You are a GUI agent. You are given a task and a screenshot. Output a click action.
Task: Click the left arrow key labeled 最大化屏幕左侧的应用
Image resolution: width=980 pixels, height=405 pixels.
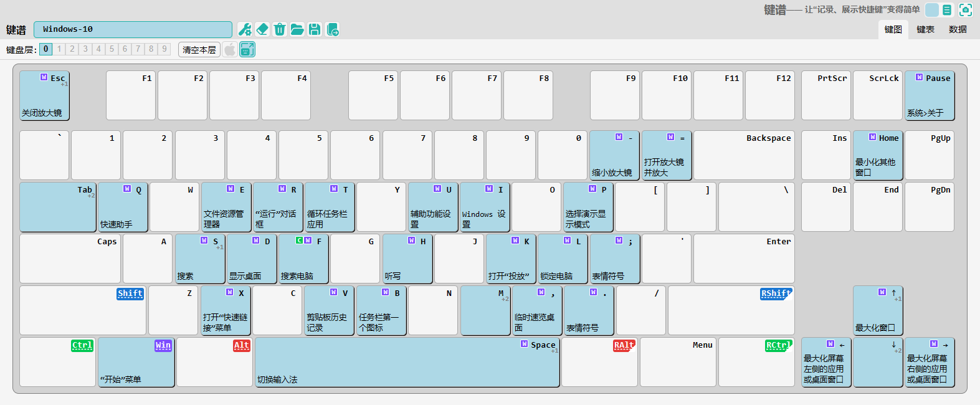pos(826,362)
